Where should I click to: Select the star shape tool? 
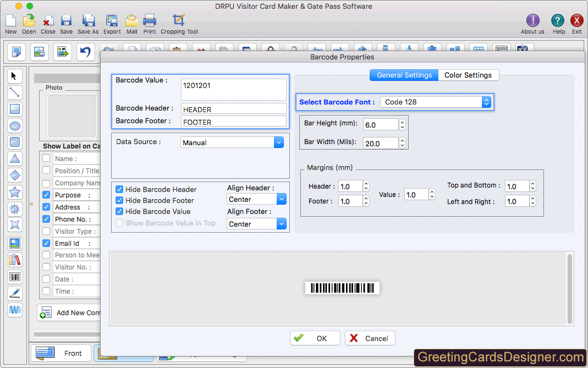(15, 192)
